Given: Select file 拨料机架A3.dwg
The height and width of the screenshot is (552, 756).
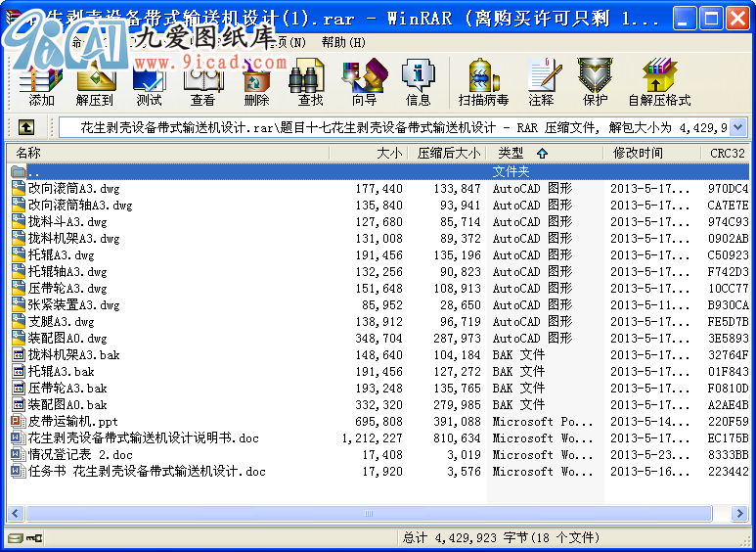Looking at the screenshot, I should coord(73,239).
